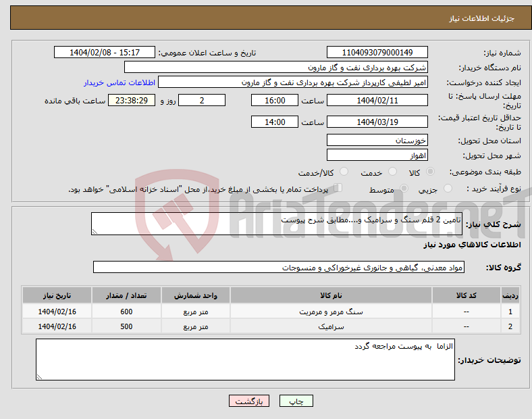The height and width of the screenshot is (419, 532).
Task: Click the تاریخ نیاز column header
Action: click(x=57, y=295)
